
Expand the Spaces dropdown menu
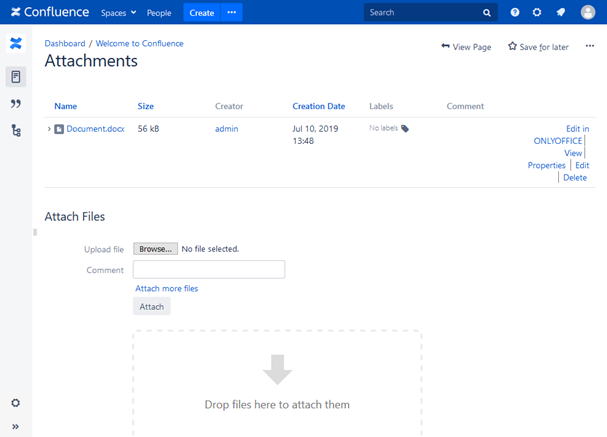(x=119, y=13)
